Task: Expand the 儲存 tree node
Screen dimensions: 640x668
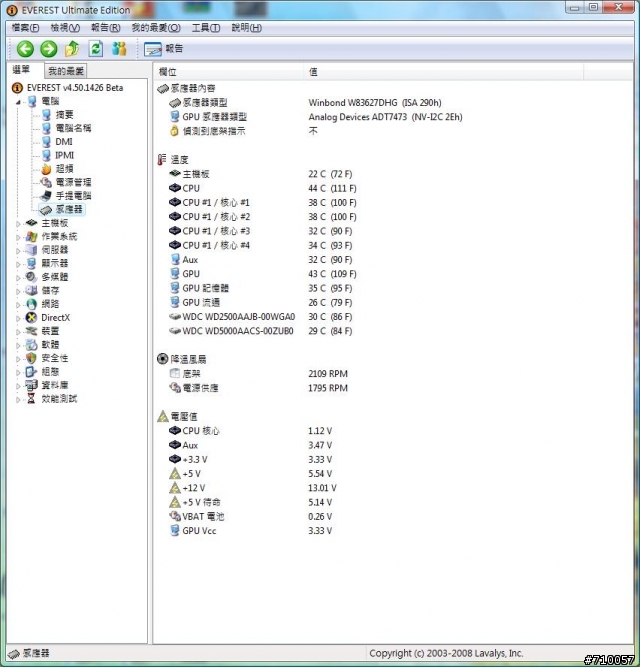Action: [18, 291]
